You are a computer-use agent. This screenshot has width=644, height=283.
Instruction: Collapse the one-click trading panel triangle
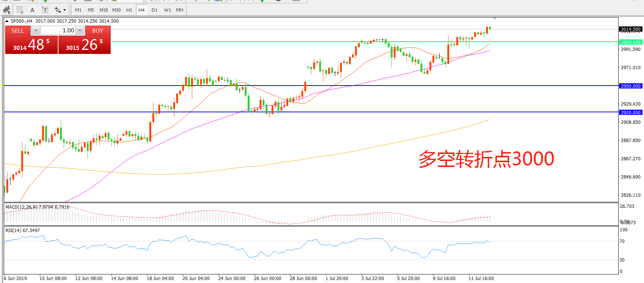(x=7, y=21)
